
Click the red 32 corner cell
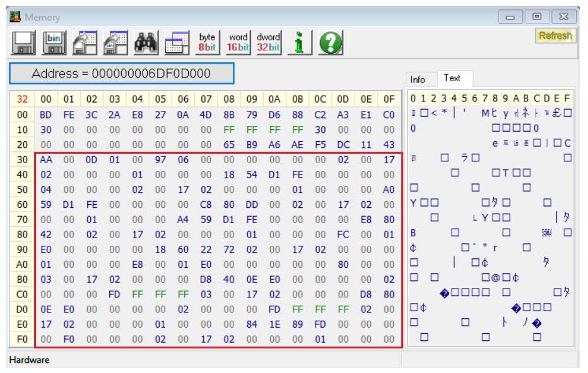click(x=22, y=100)
